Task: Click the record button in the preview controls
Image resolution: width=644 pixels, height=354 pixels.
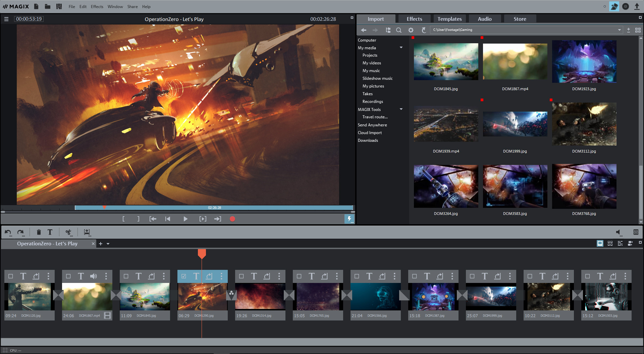Action: pos(232,219)
